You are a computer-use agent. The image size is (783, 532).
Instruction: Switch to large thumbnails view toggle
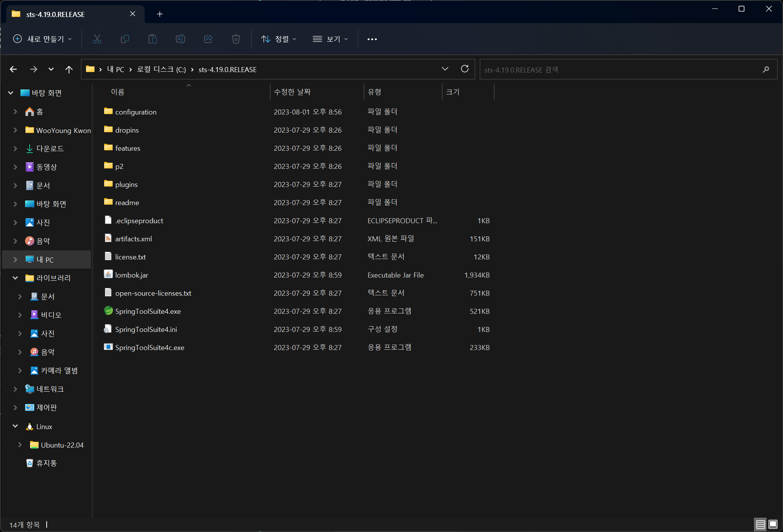coord(773,524)
